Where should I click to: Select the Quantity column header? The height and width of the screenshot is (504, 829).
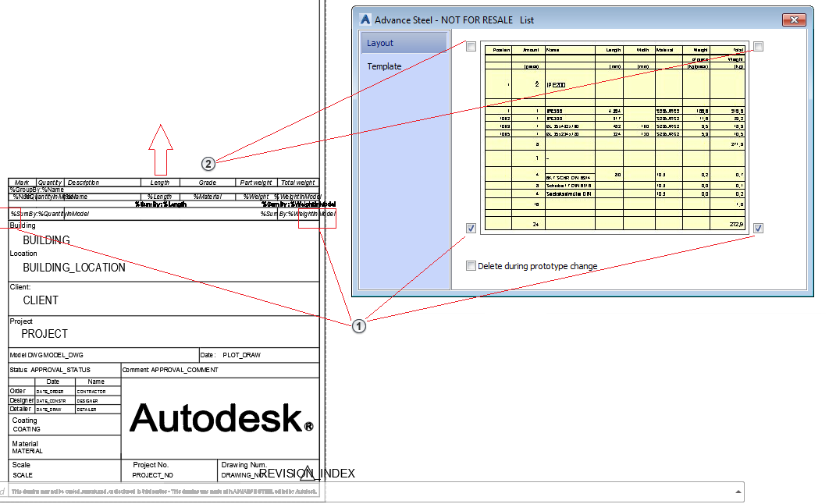tap(50, 183)
